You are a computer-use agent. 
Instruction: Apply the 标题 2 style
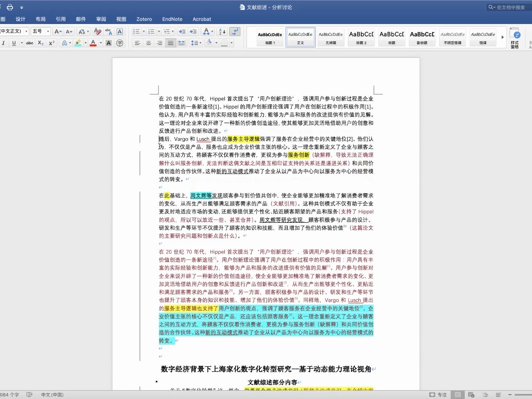click(x=361, y=37)
